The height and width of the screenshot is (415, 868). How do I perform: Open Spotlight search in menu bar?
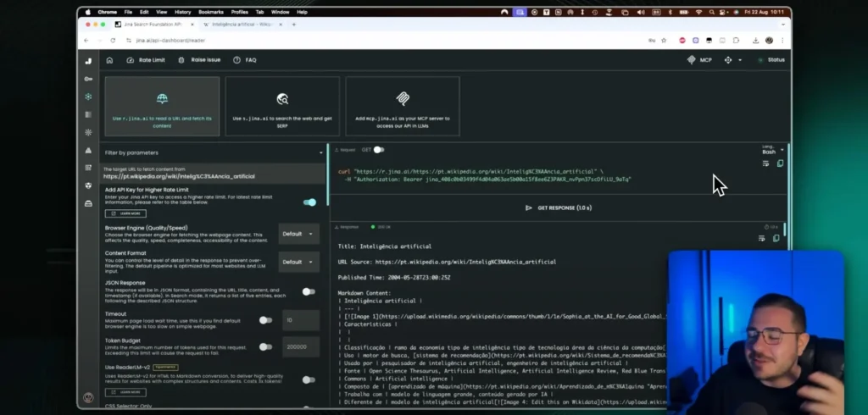[x=712, y=12]
